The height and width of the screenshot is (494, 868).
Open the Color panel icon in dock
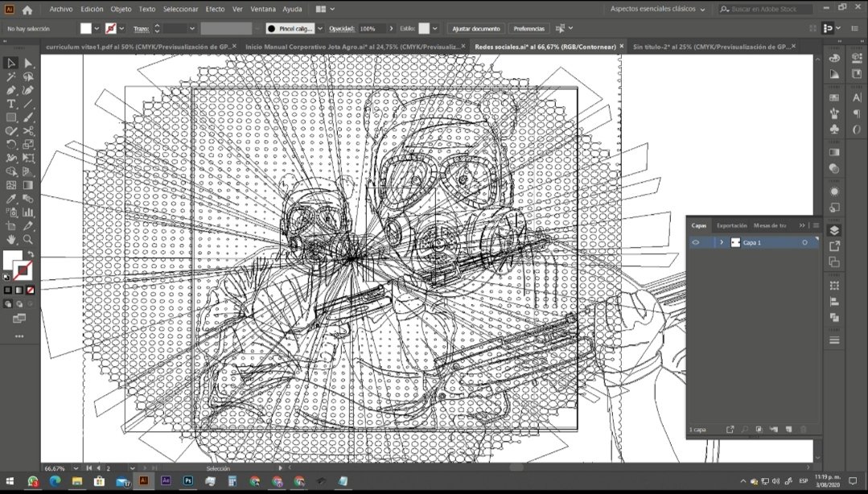pos(834,58)
